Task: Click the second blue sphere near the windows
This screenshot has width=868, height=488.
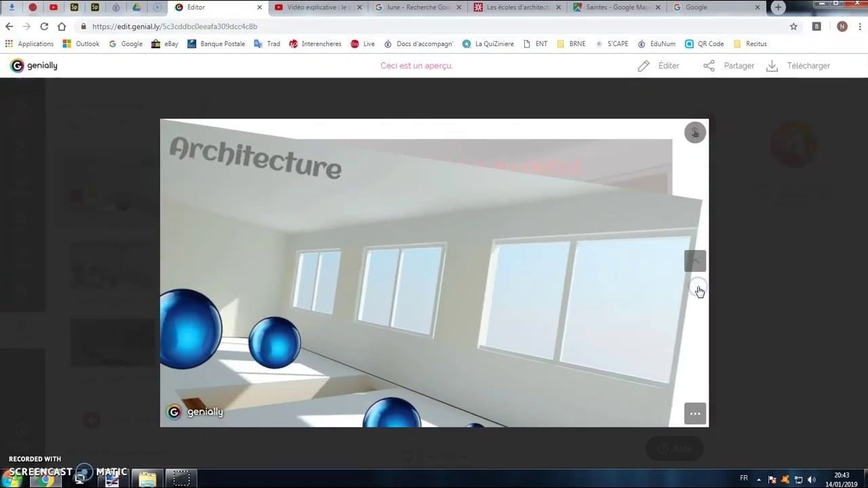Action: point(275,343)
